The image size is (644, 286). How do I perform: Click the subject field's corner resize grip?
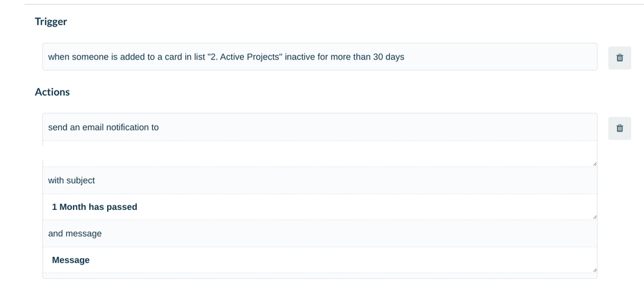click(594, 216)
